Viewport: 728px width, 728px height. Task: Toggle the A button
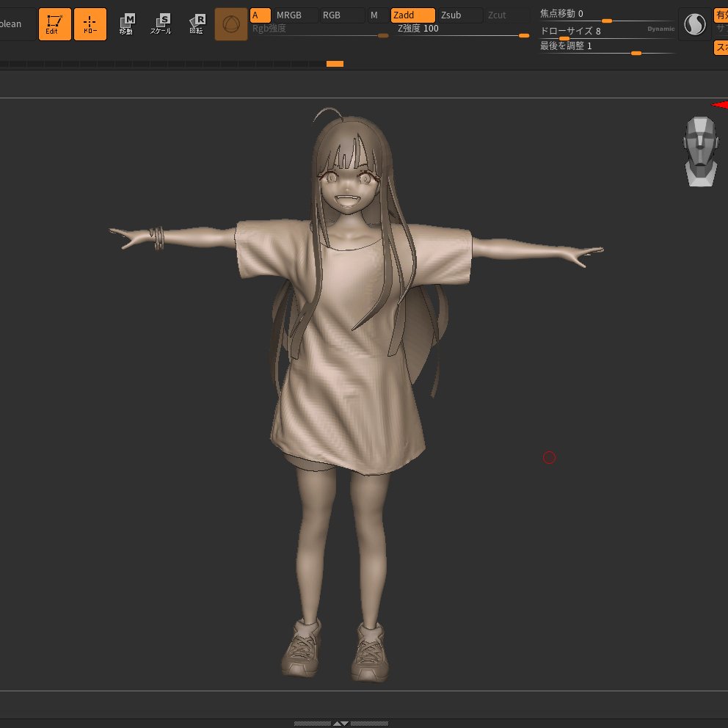[x=260, y=15]
